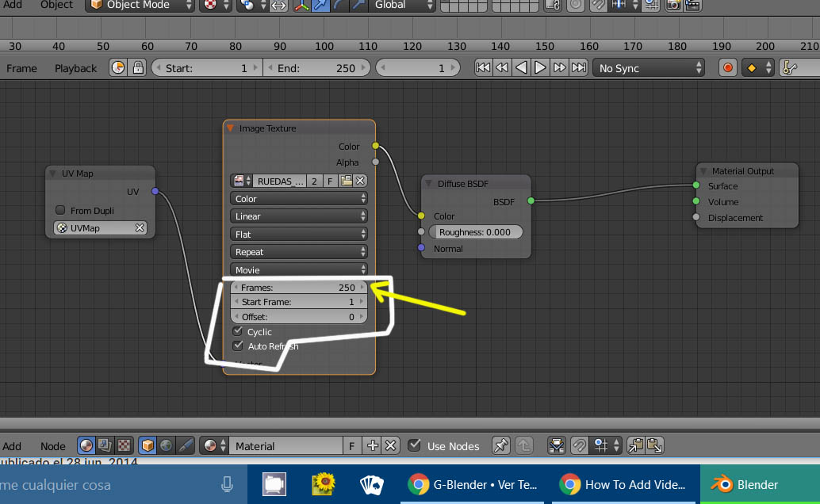Open the Linear interpolation dropdown
Image resolution: width=820 pixels, height=504 pixels.
299,216
